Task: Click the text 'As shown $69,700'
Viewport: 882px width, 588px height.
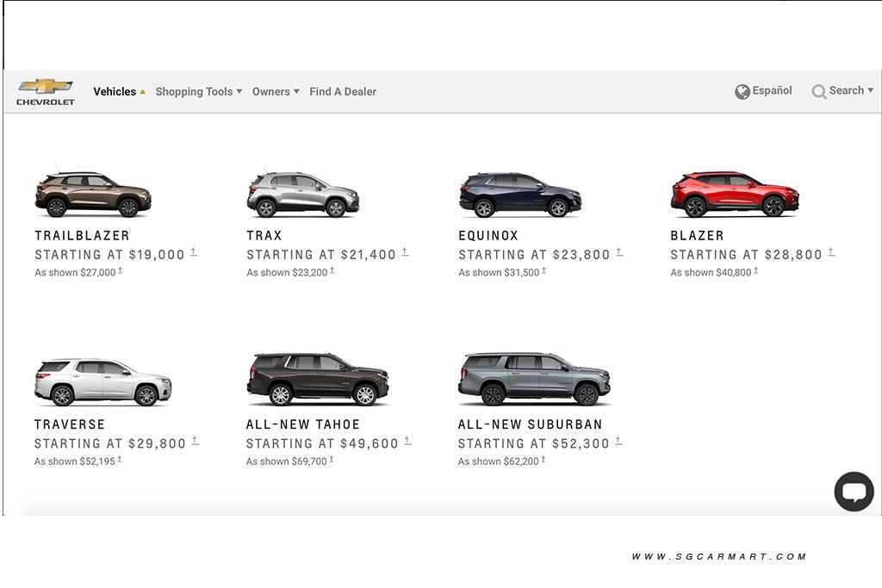Action: [286, 461]
